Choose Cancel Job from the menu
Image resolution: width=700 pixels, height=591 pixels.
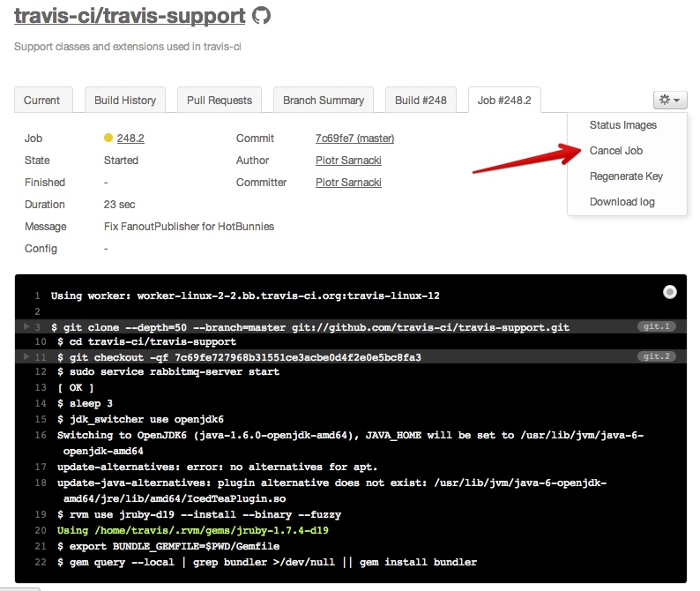(x=616, y=151)
